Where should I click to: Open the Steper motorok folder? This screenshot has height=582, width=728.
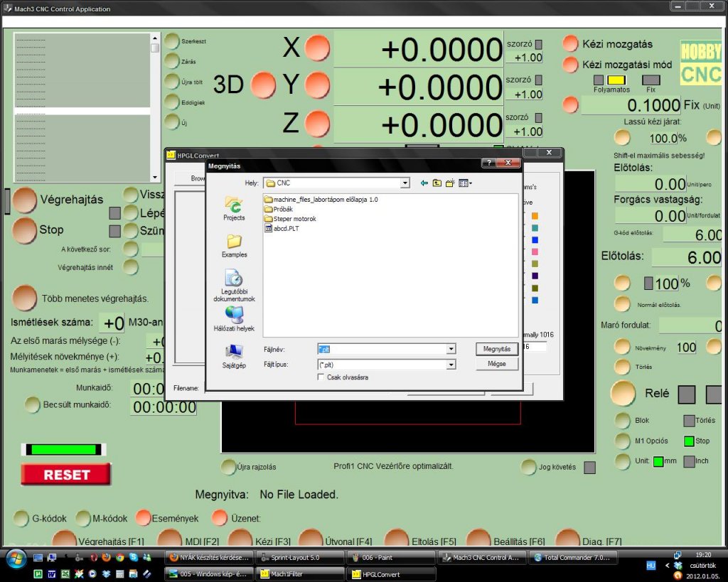[290, 219]
